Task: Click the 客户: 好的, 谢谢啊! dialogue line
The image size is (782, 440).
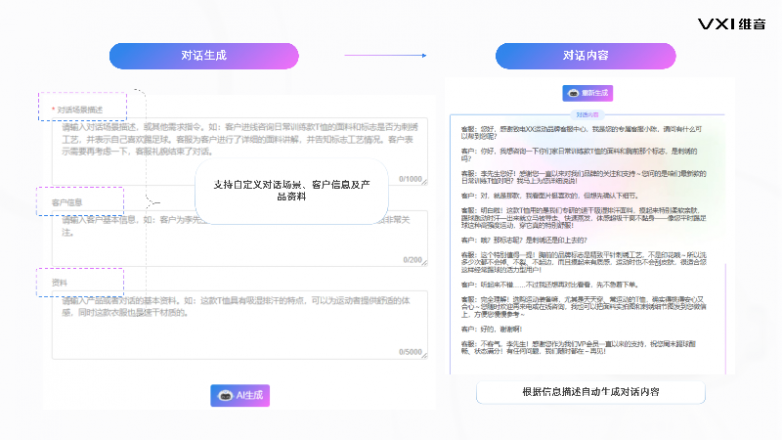Action: click(x=492, y=329)
